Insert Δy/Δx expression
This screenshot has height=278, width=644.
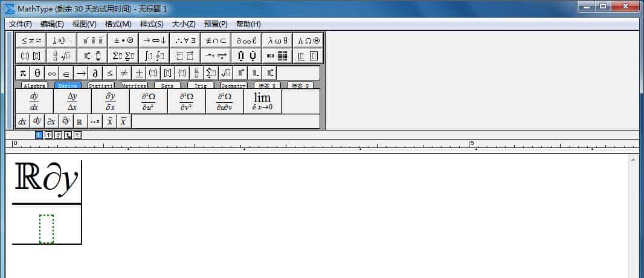[x=72, y=102]
